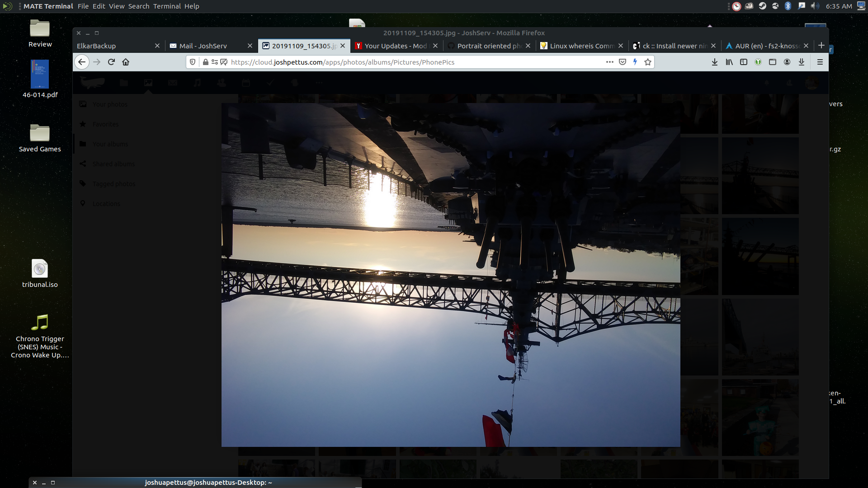Screen dimensions: 868x488
Task: Click the 6:35 AM panel clock
Action: point(839,6)
